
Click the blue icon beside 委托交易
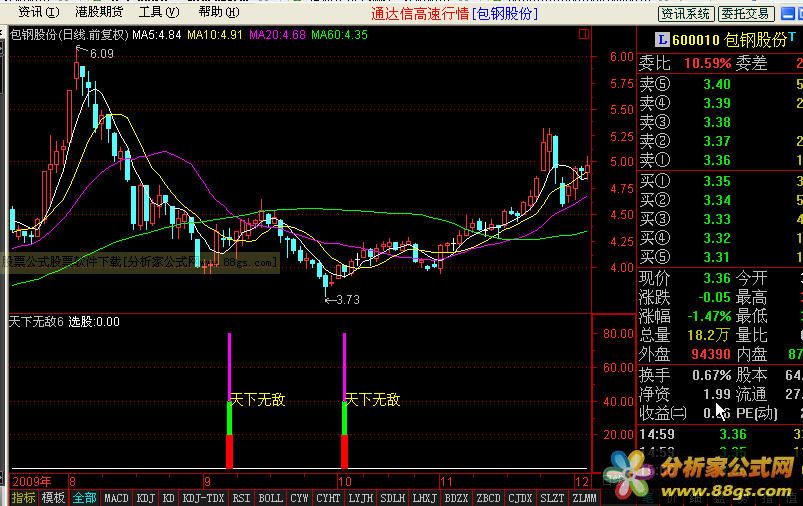tap(788, 14)
